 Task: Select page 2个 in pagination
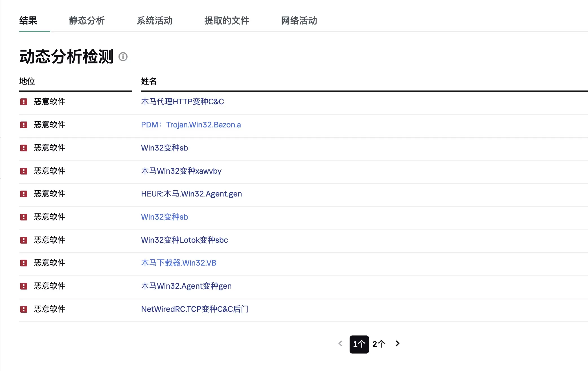378,344
